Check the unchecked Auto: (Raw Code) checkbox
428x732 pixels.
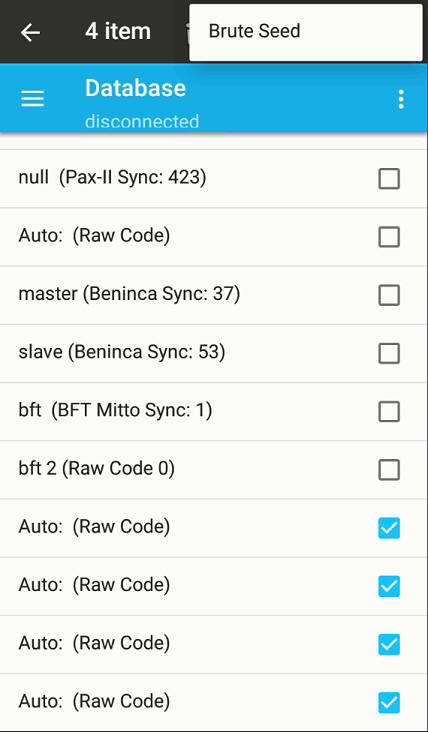pyautogui.click(x=389, y=237)
